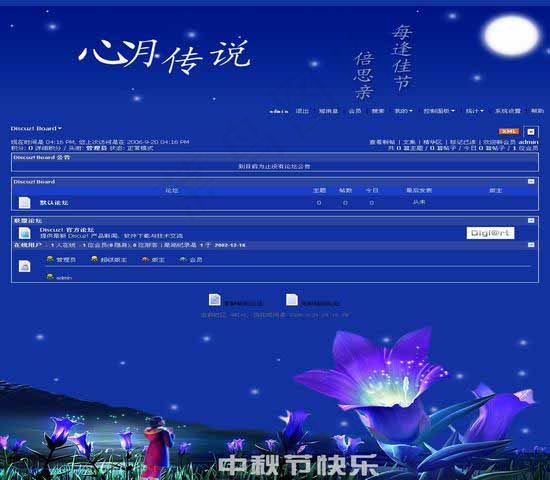Screen dimensions: 550x480
Task: Click the small square icon beside XML
Action: pos(531,132)
